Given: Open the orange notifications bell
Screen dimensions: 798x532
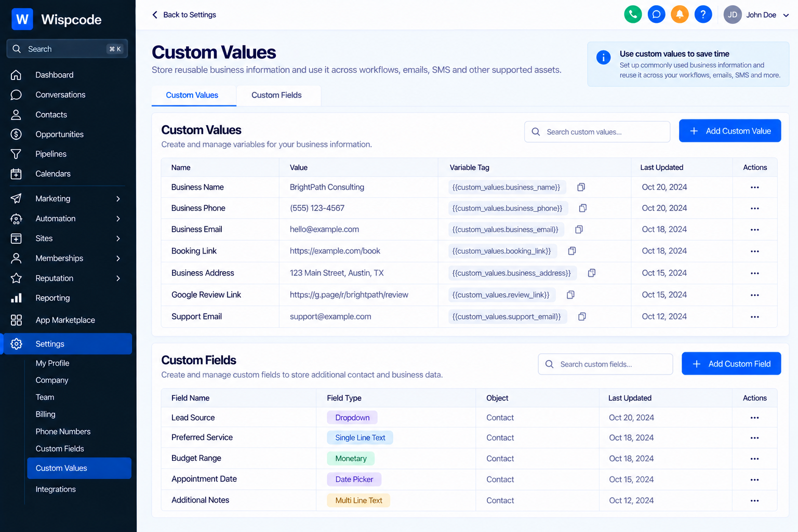Looking at the screenshot, I should [680, 15].
